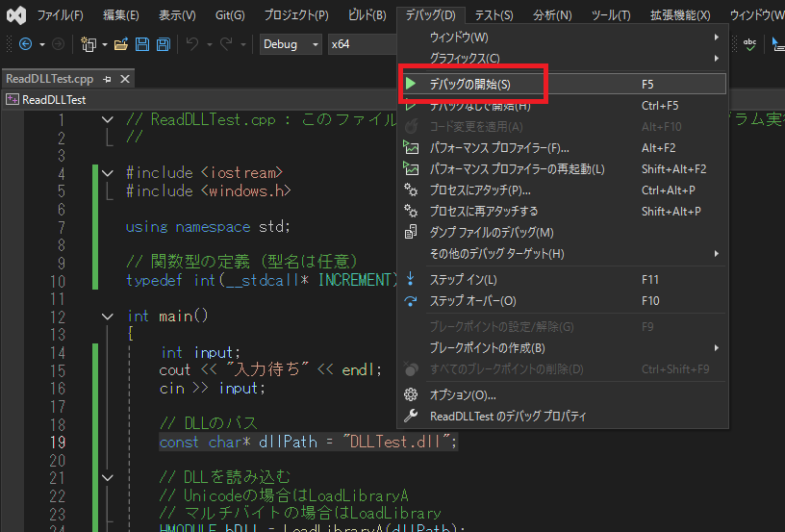This screenshot has height=532, width=785.
Task: Click the save file floppy icon
Action: [142, 44]
